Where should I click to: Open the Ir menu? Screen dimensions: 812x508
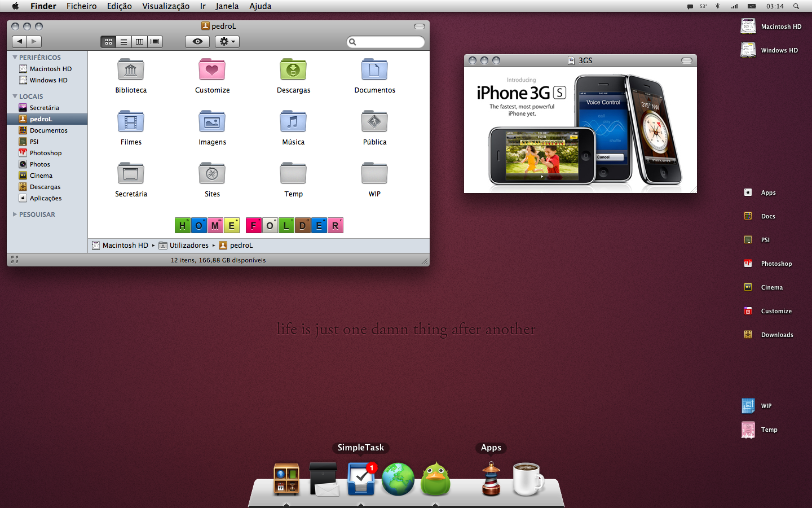pyautogui.click(x=202, y=6)
